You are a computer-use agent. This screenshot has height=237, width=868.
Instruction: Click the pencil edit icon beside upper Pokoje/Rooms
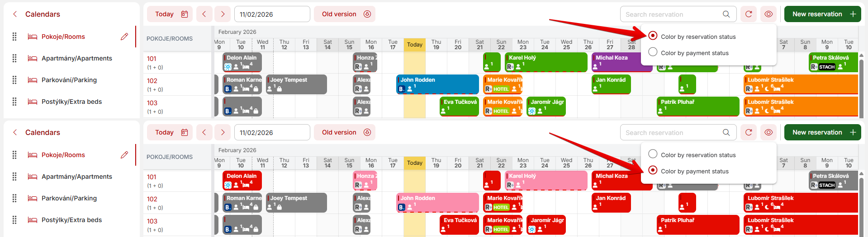(x=124, y=37)
